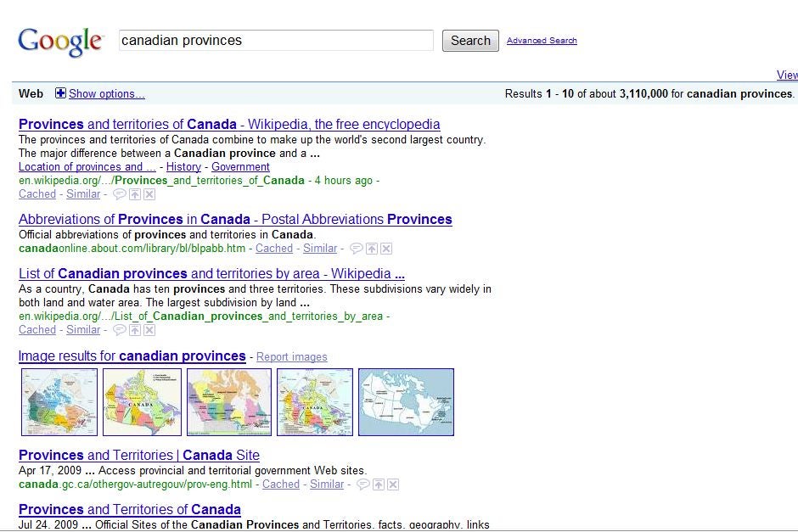Click the search box containing canadian provinces
798x532 pixels.
[276, 41]
